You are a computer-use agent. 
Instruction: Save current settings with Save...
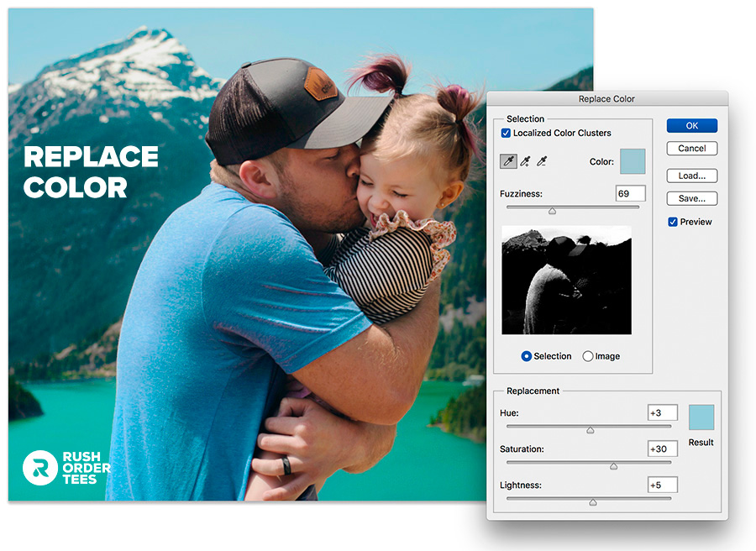tap(691, 198)
